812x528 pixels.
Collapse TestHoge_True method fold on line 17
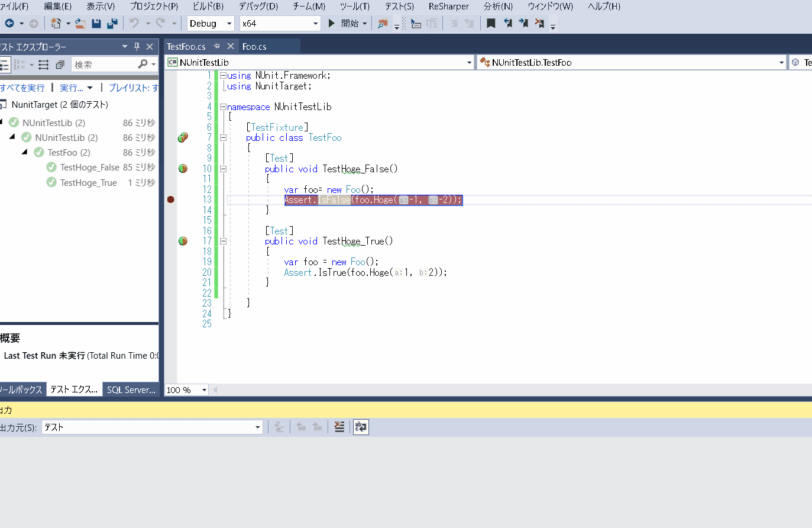click(x=224, y=241)
